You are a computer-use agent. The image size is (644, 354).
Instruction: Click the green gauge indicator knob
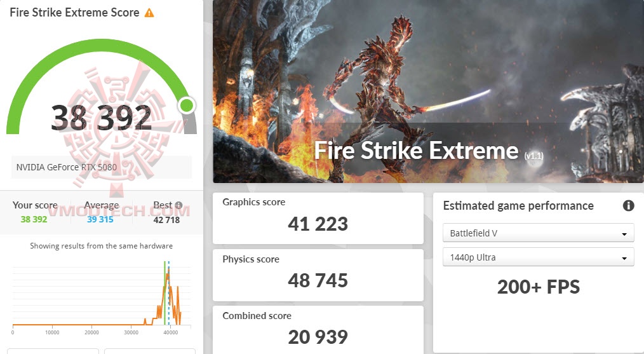click(x=187, y=106)
